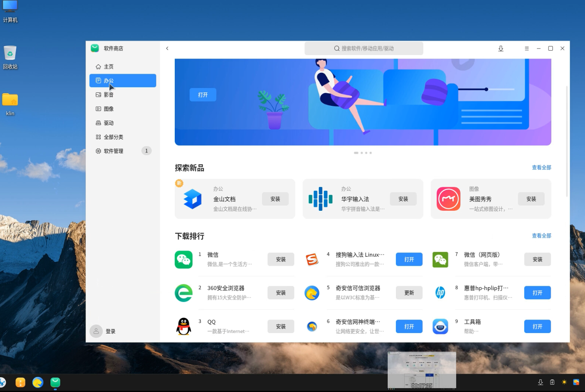This screenshot has height=392, width=585.
Task: Click the 登录 user avatar
Action: tap(96, 331)
